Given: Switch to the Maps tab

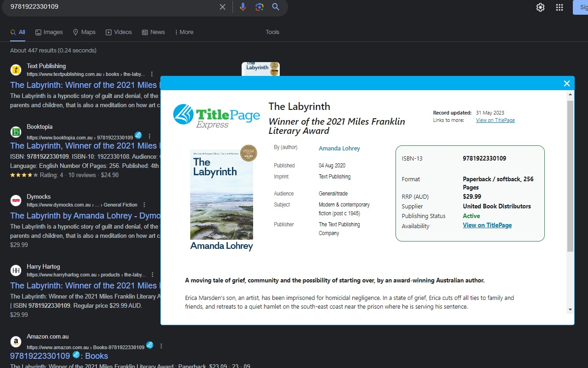Looking at the screenshot, I should click(x=85, y=32).
